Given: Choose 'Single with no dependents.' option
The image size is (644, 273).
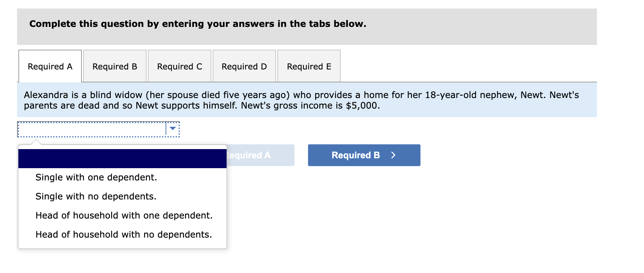Looking at the screenshot, I should 96,196.
